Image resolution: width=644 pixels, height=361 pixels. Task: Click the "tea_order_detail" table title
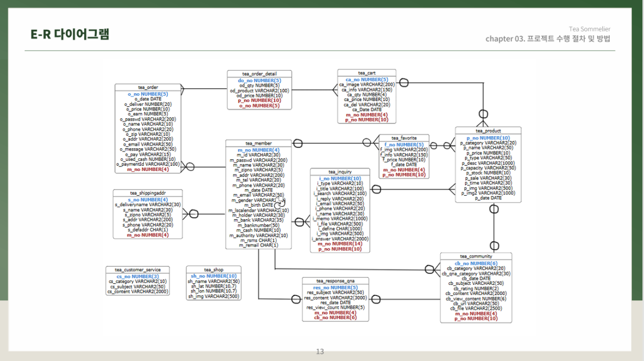point(260,74)
